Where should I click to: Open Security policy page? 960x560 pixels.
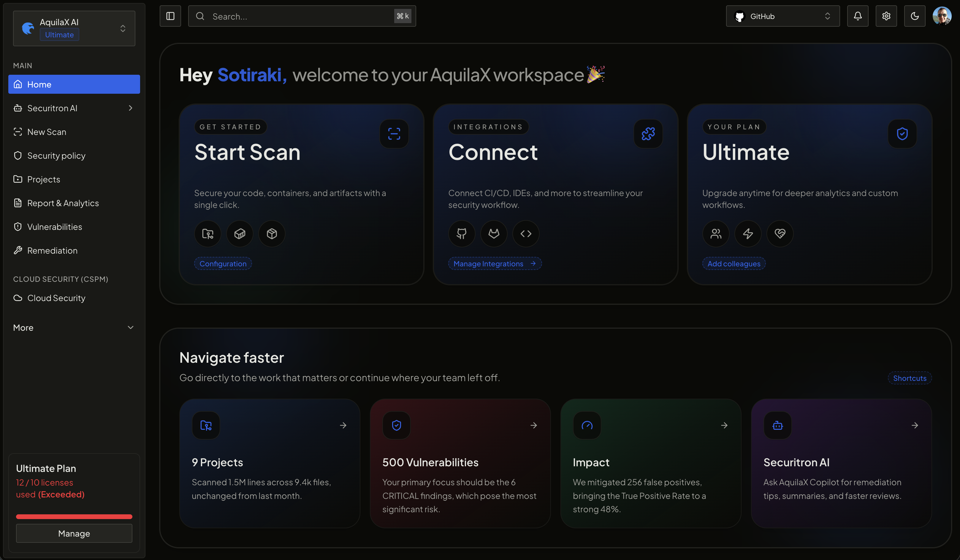coord(74,155)
